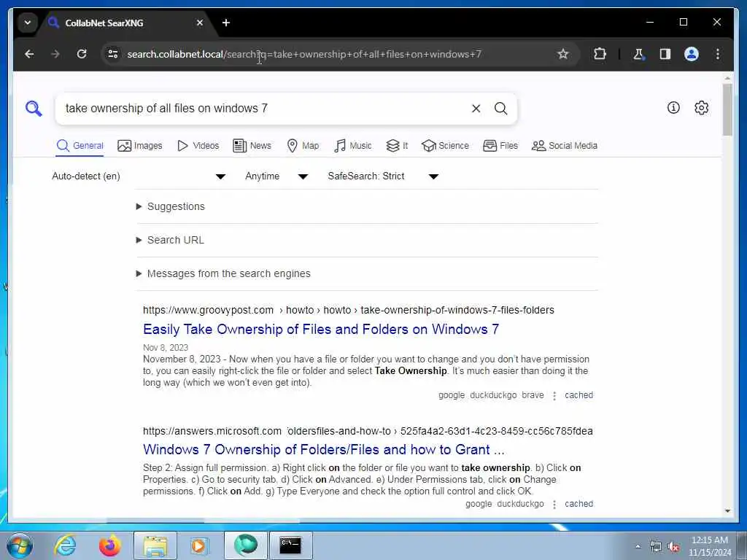Toggle the browser side panel
Viewport: 747px width, 560px height.
pos(665,54)
